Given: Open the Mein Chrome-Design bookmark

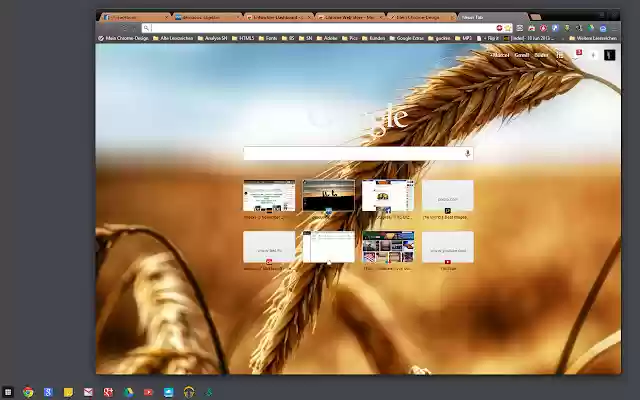Looking at the screenshot, I should [x=123, y=38].
